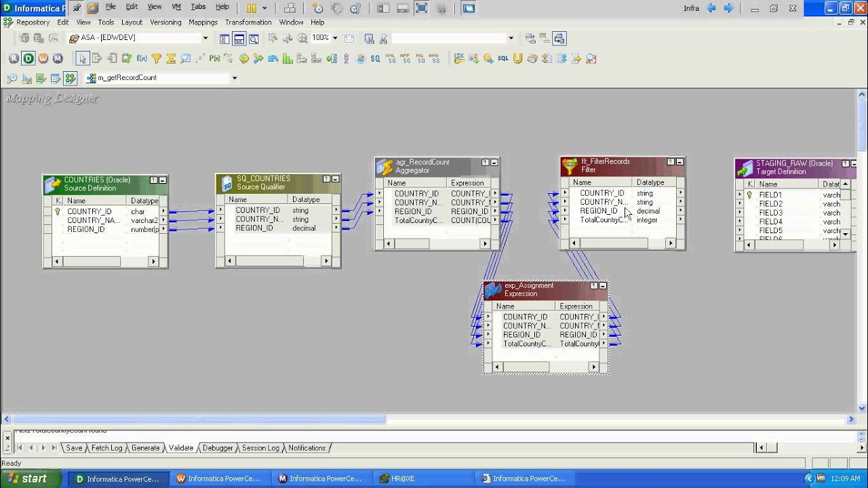Click the main horizontal workspace scrollbar thumb

199,420
